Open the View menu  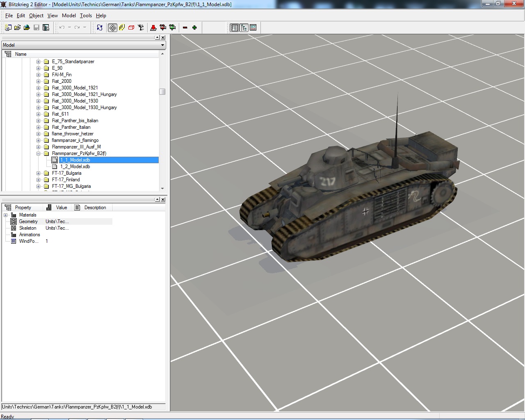click(52, 16)
